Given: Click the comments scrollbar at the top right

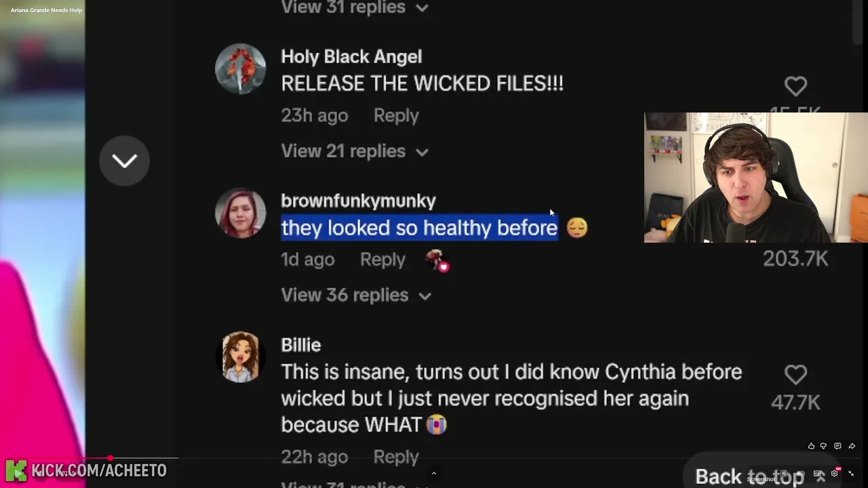Looking at the screenshot, I should pyautogui.click(x=858, y=20).
